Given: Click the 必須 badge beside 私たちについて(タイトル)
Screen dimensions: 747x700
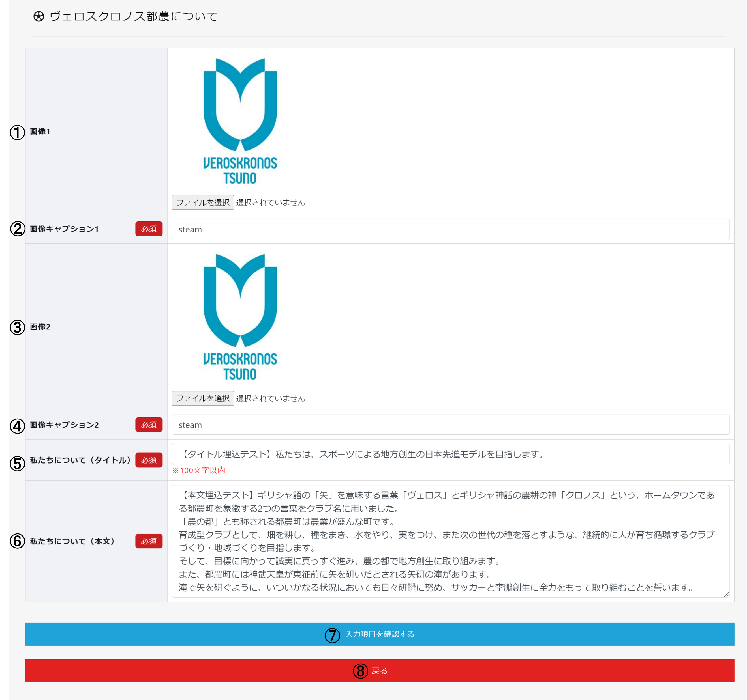Looking at the screenshot, I should tap(149, 460).
